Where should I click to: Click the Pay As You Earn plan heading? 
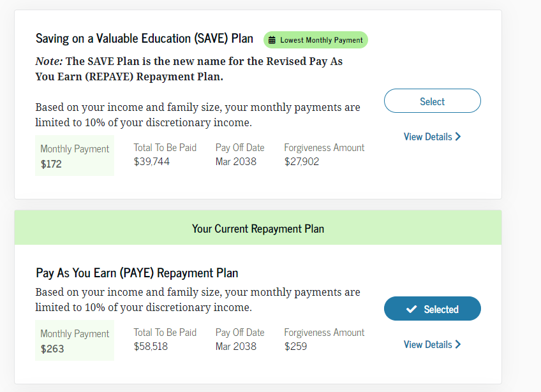click(x=137, y=273)
